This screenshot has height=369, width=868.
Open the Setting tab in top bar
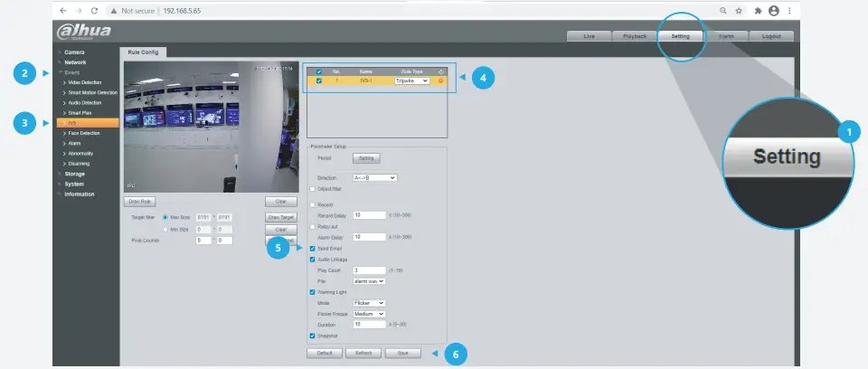680,36
